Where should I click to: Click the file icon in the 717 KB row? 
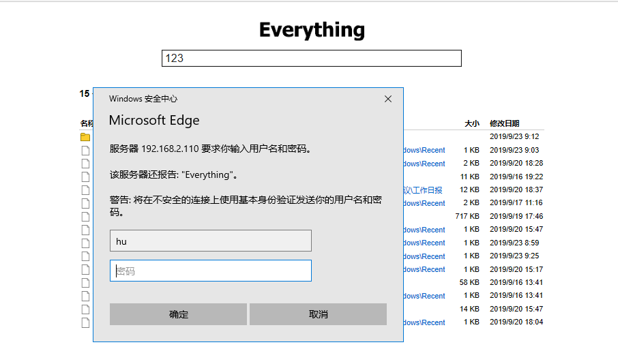[x=85, y=217]
